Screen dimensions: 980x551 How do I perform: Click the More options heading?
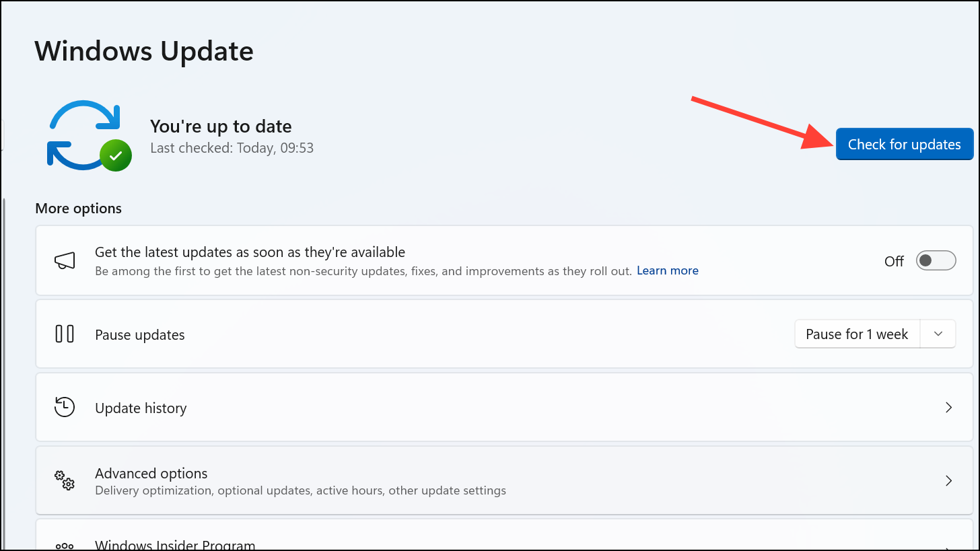tap(78, 209)
